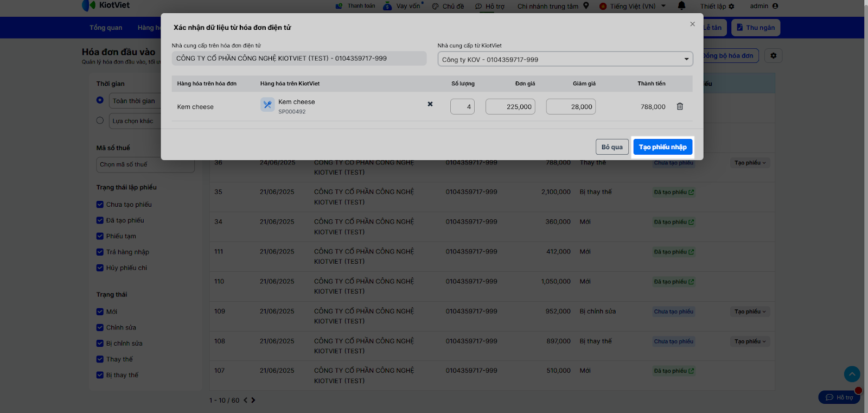Open the floating Hỗ trợ chat bubble

click(x=839, y=397)
